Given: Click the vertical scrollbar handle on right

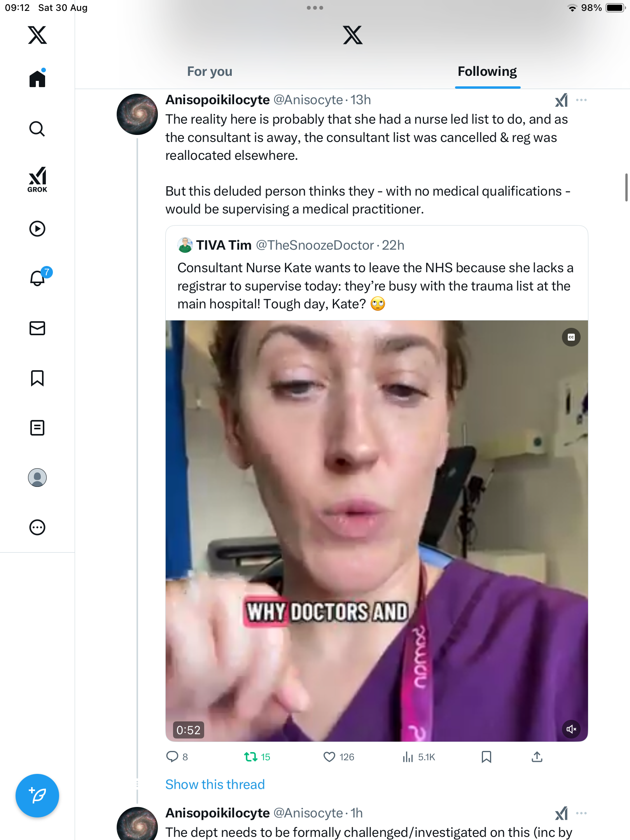Looking at the screenshot, I should 626,187.
